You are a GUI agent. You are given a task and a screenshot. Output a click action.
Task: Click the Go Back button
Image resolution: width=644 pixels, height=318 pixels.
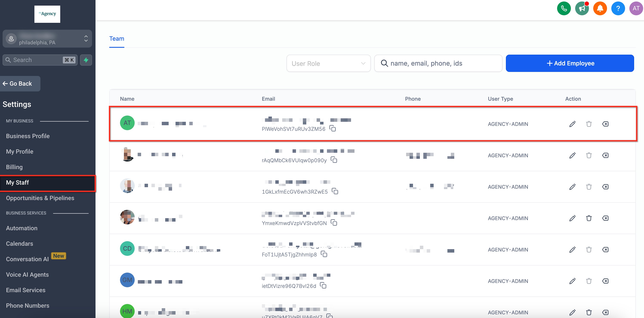[20, 84]
